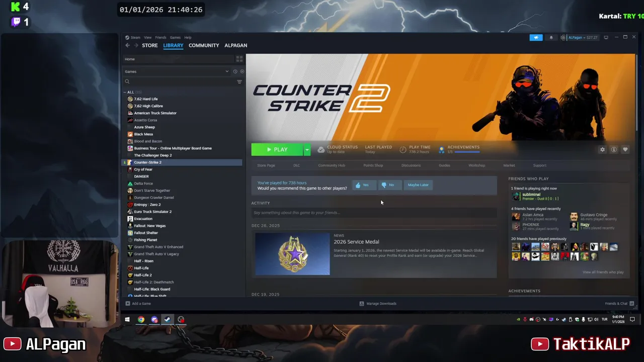Switch to Big Picture mode icon
644x362 pixels.
pyautogui.click(x=606, y=37)
